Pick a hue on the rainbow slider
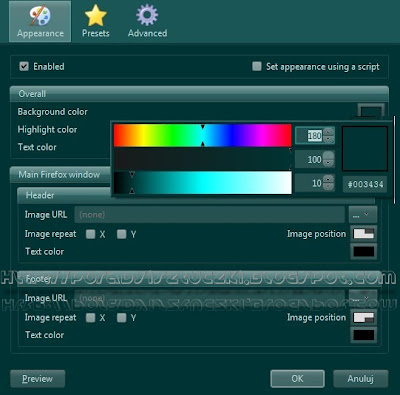The width and height of the screenshot is (400, 395). click(203, 135)
